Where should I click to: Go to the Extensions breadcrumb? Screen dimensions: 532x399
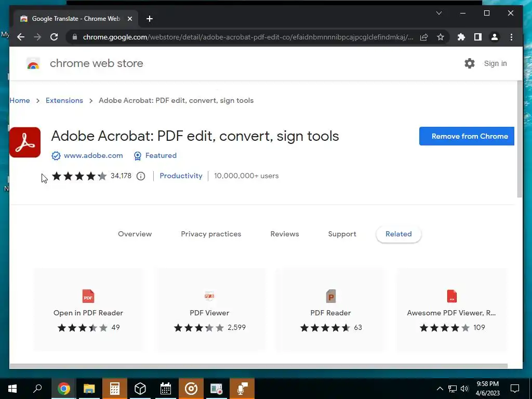(x=64, y=100)
